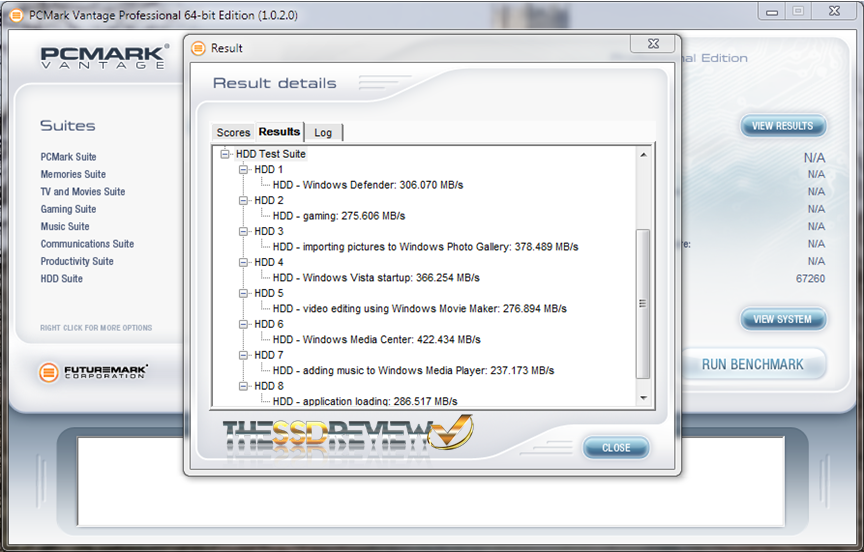864x552 pixels.
Task: Collapse the HDD 7 node
Action: pyautogui.click(x=243, y=355)
